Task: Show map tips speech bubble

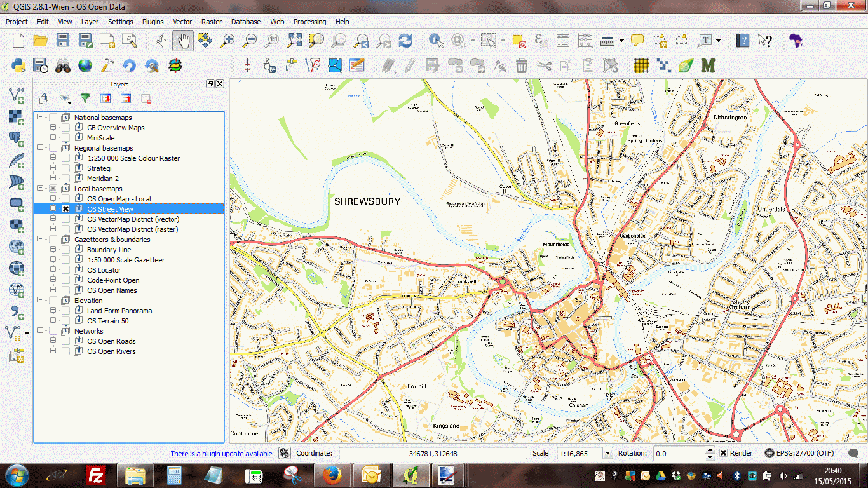Action: click(637, 41)
